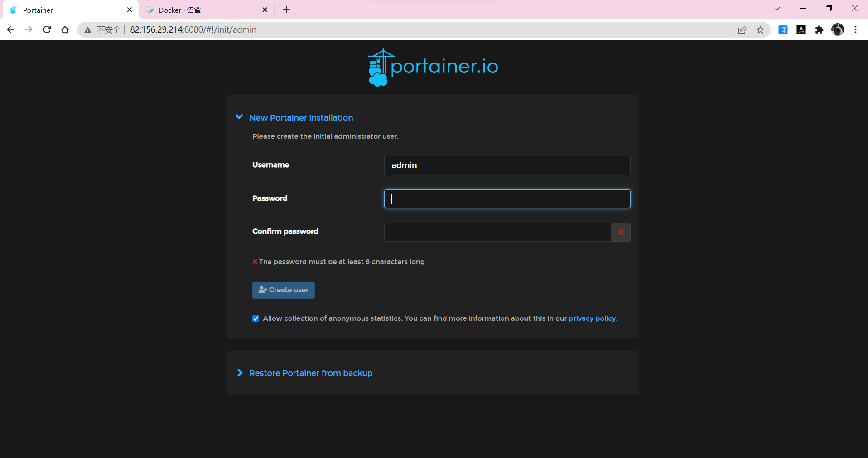This screenshot has width=868, height=458.
Task: Close the Docker 语雀 tab
Action: click(265, 10)
